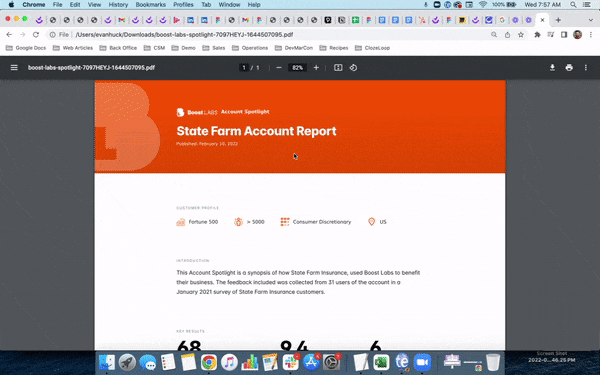
Task: Open the Bookmarks menu
Action: click(x=151, y=5)
